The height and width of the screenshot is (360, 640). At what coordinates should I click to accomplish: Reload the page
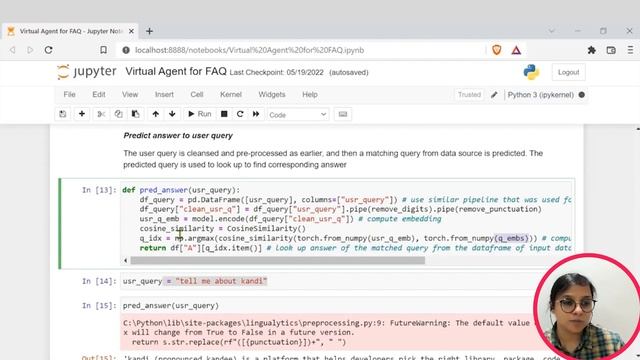click(x=49, y=50)
